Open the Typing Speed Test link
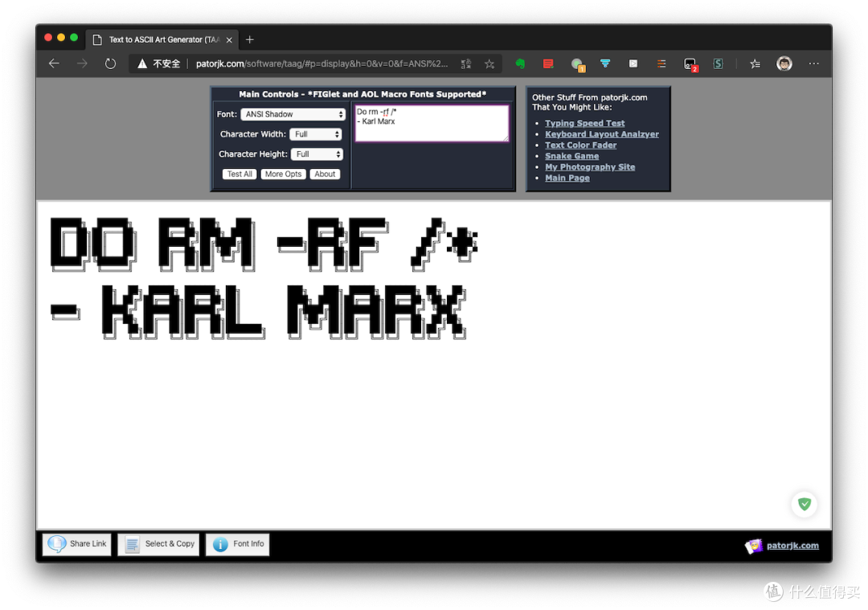Viewport: 868px width, 610px height. tap(584, 124)
